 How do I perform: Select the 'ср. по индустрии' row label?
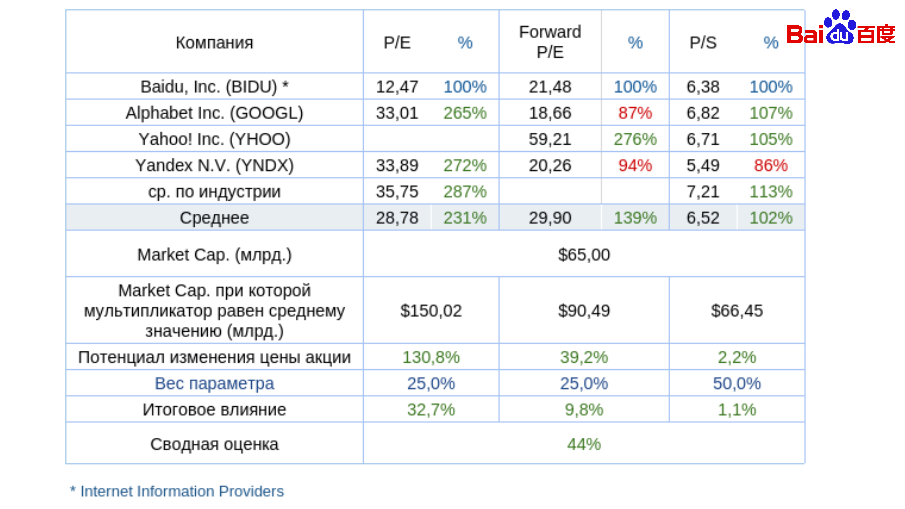pyautogui.click(x=214, y=191)
